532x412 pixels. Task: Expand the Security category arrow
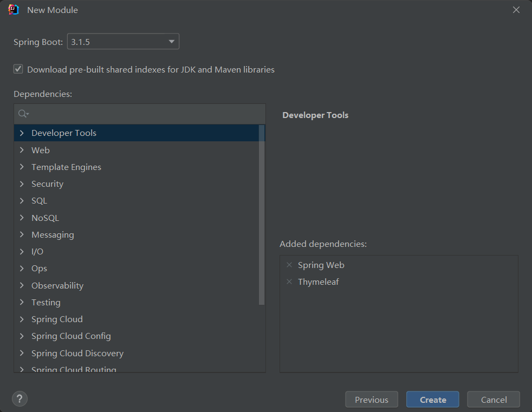point(22,184)
